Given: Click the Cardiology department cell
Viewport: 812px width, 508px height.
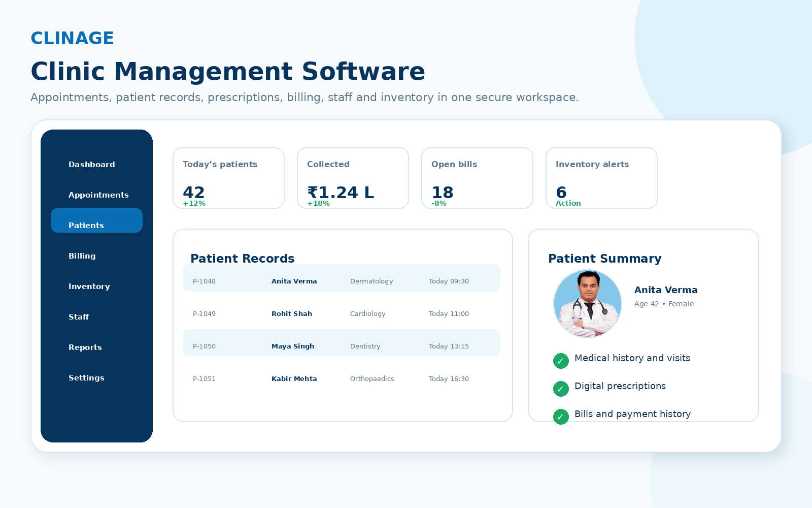Looking at the screenshot, I should [367, 314].
